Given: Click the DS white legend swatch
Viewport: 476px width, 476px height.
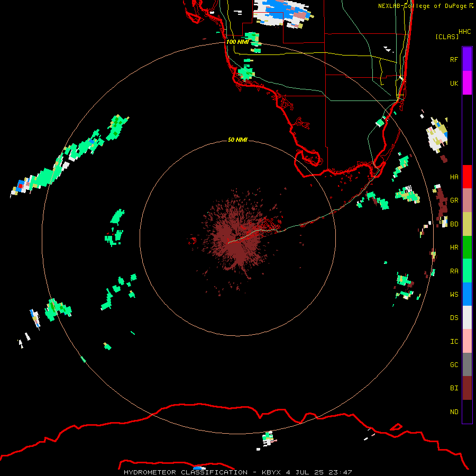Looking at the screenshot, I should [467, 317].
